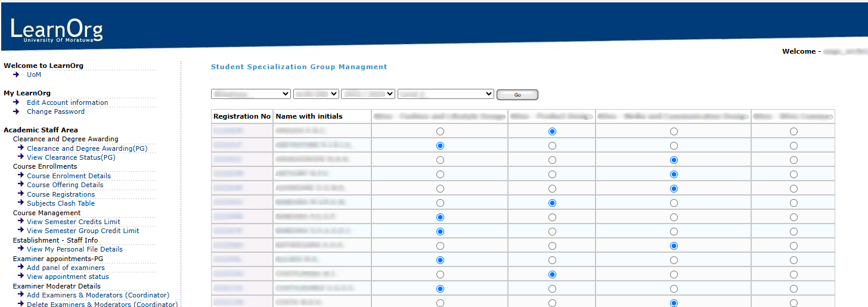The image size is (868, 307).
Task: Click the Name with initials column header
Action: tap(323, 116)
